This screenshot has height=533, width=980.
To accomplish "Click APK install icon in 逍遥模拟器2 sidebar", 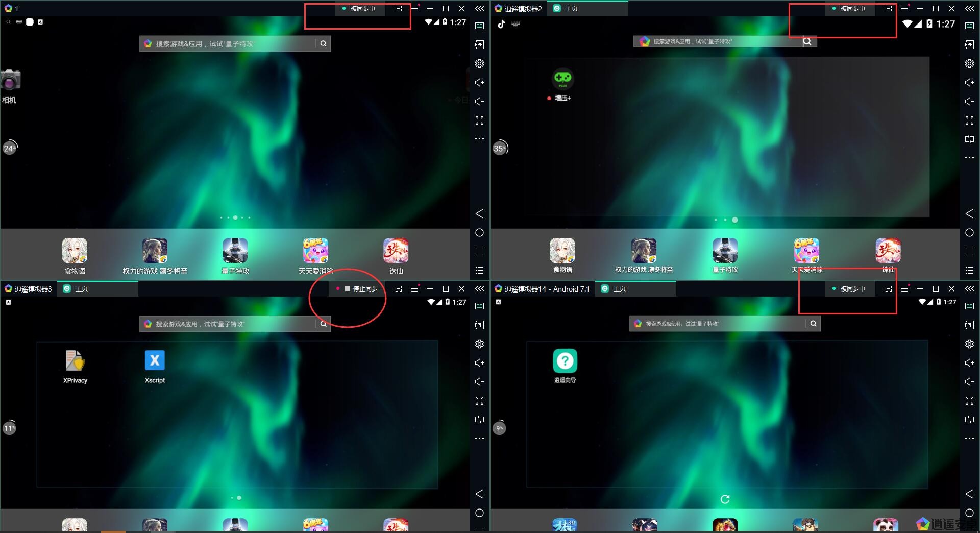I will (969, 45).
